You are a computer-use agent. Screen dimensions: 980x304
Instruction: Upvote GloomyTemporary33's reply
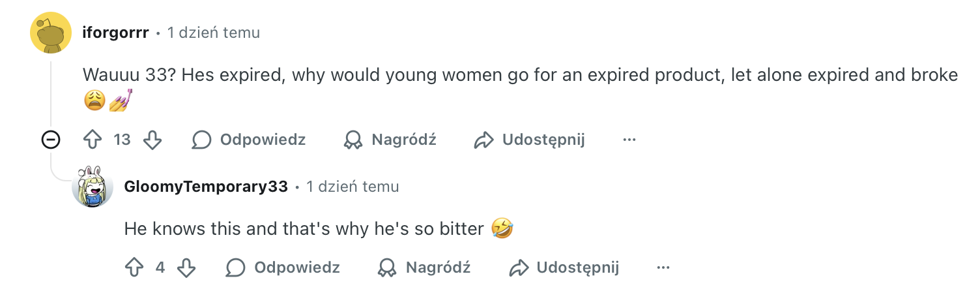coord(134,267)
